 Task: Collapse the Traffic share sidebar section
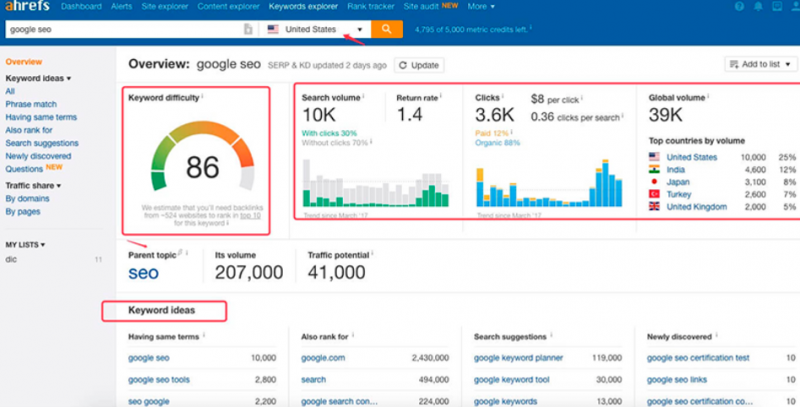(x=33, y=186)
